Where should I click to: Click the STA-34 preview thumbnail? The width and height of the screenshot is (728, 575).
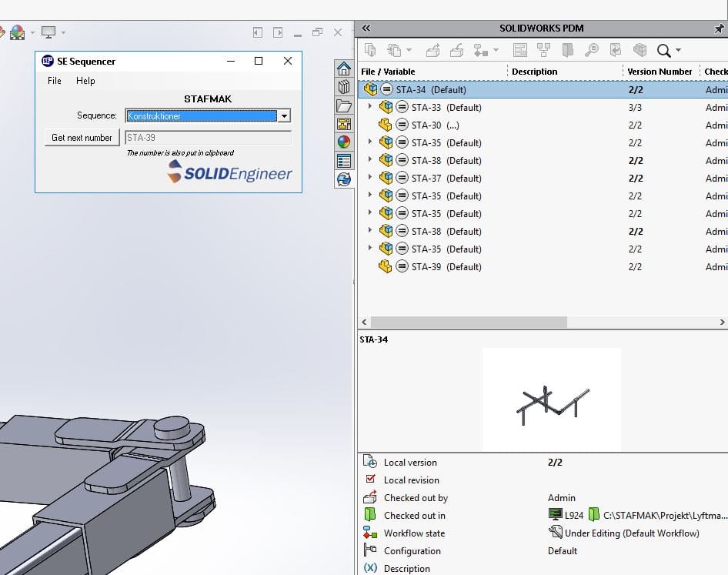(551, 400)
